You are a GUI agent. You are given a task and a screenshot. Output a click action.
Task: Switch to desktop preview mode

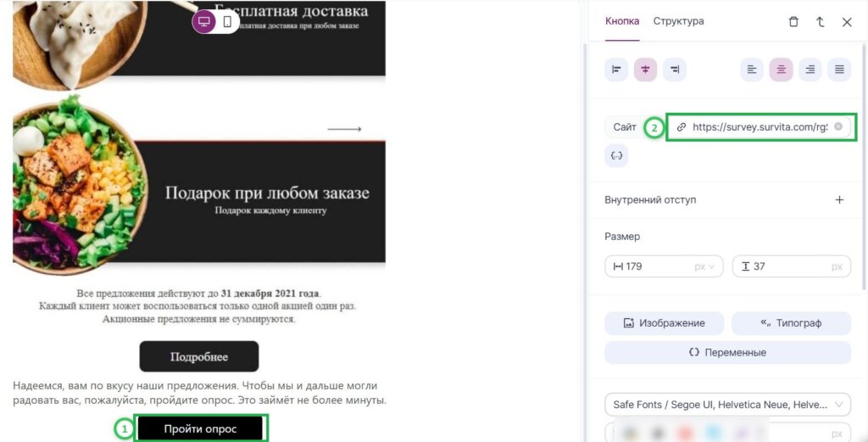click(204, 22)
